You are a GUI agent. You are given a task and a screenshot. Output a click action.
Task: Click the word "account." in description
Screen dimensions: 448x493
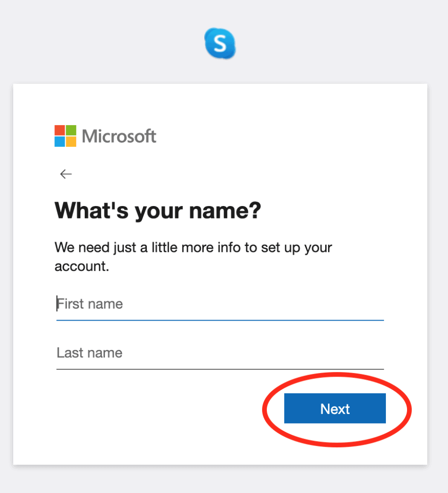pyautogui.click(x=81, y=266)
